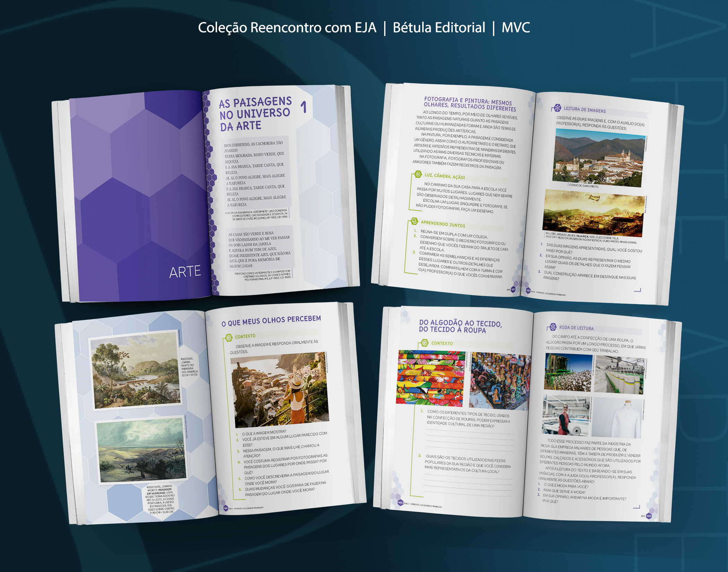The width and height of the screenshot is (728, 572).
Task: Click question "Para que serve a moda?"
Action: [x=564, y=491]
